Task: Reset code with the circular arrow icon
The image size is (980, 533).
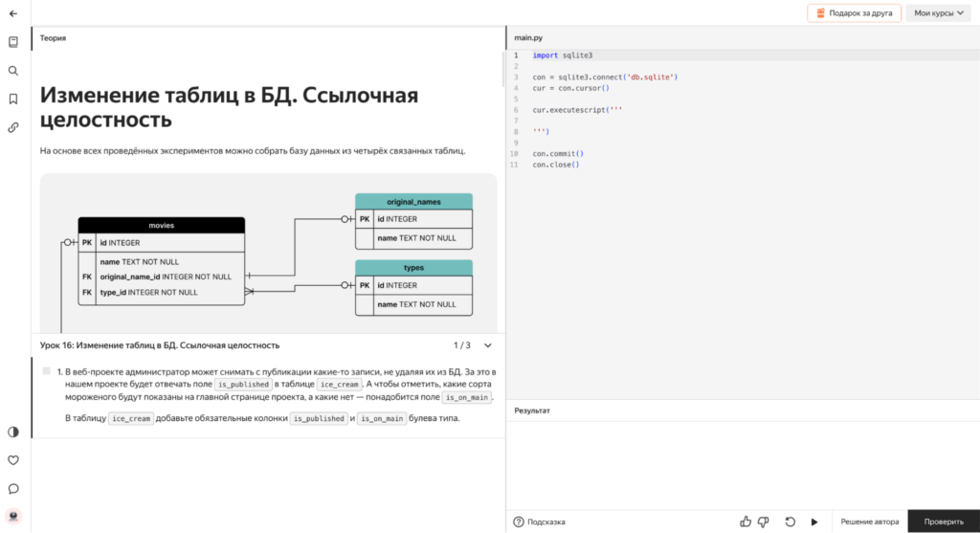Action: click(790, 522)
